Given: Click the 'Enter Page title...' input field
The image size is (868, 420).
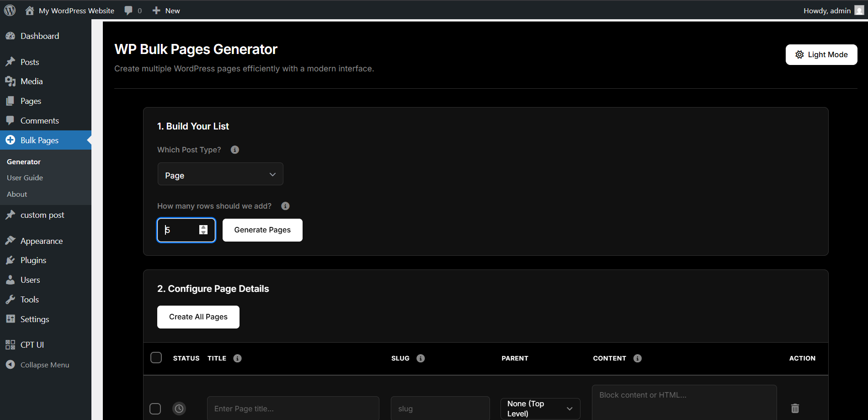Looking at the screenshot, I should click(293, 408).
